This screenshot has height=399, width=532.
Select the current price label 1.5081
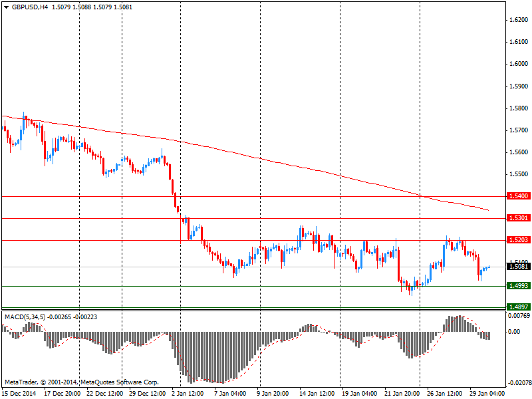[x=519, y=267]
